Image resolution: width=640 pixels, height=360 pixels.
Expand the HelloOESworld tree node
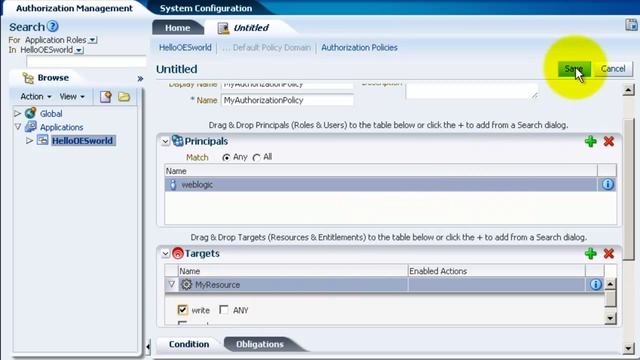point(29,140)
